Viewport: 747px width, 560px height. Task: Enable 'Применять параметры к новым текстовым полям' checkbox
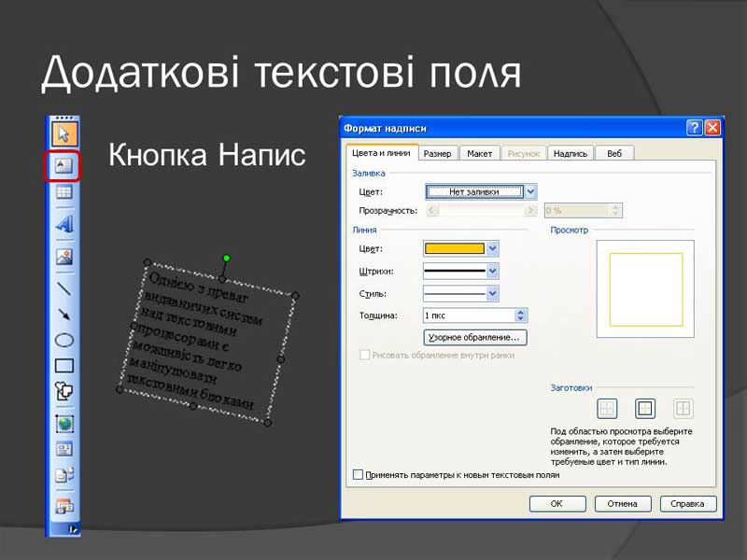(358, 475)
